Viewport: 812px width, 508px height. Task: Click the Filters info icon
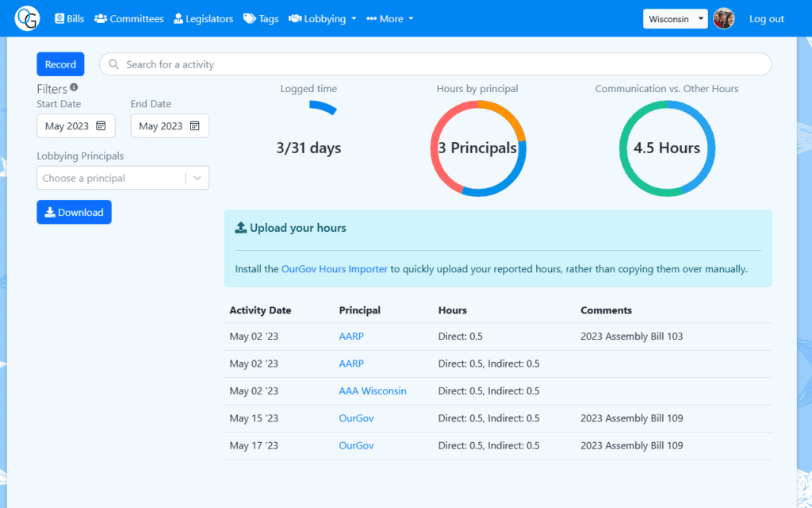tap(74, 87)
